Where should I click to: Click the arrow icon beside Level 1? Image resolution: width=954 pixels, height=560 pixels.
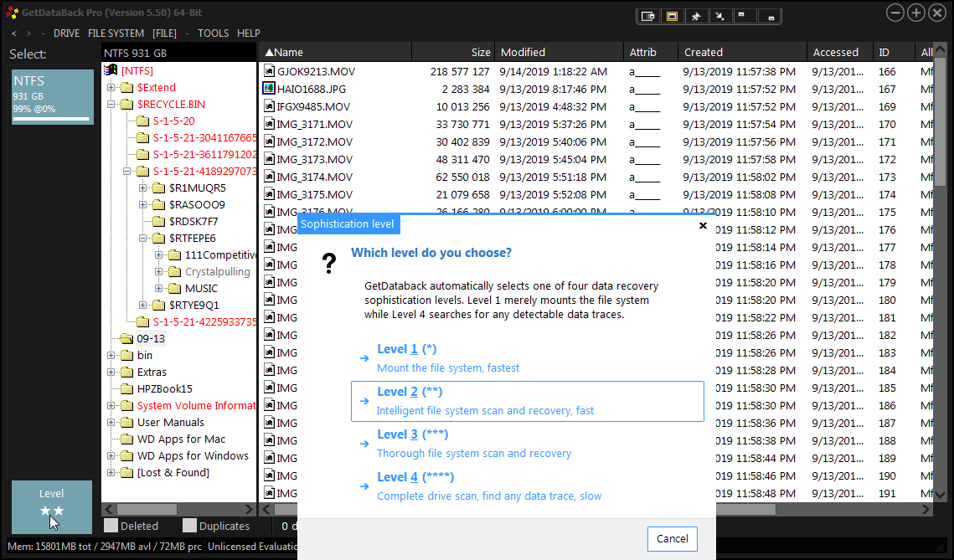coord(364,358)
